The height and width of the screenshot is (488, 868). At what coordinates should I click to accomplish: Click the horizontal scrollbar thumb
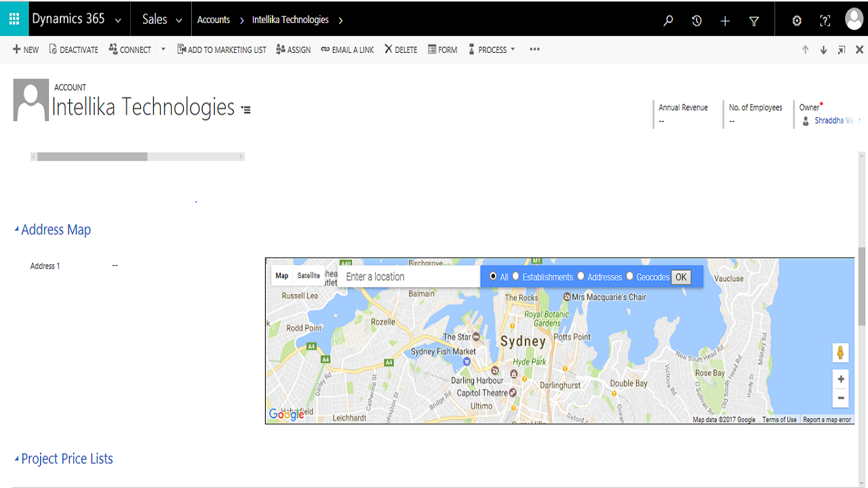click(x=92, y=157)
